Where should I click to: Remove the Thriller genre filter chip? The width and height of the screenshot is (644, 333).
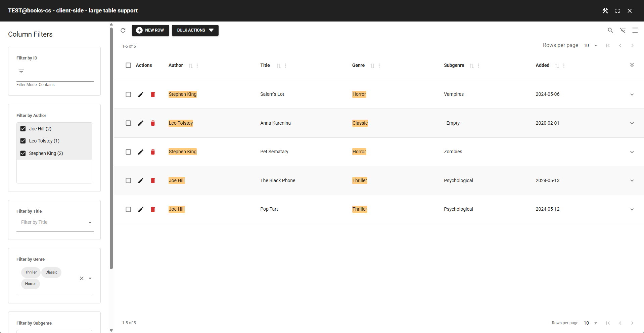coord(31,272)
